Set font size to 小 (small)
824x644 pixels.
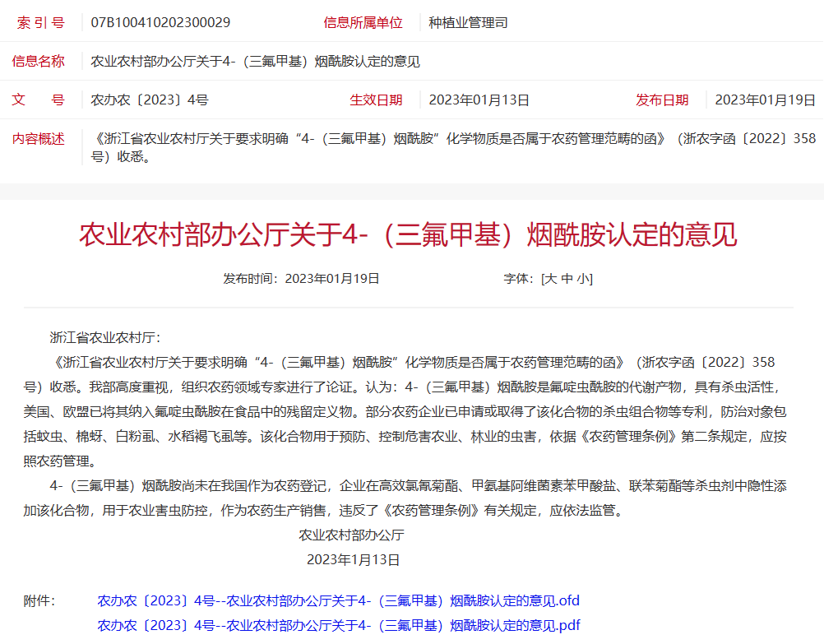coord(583,279)
